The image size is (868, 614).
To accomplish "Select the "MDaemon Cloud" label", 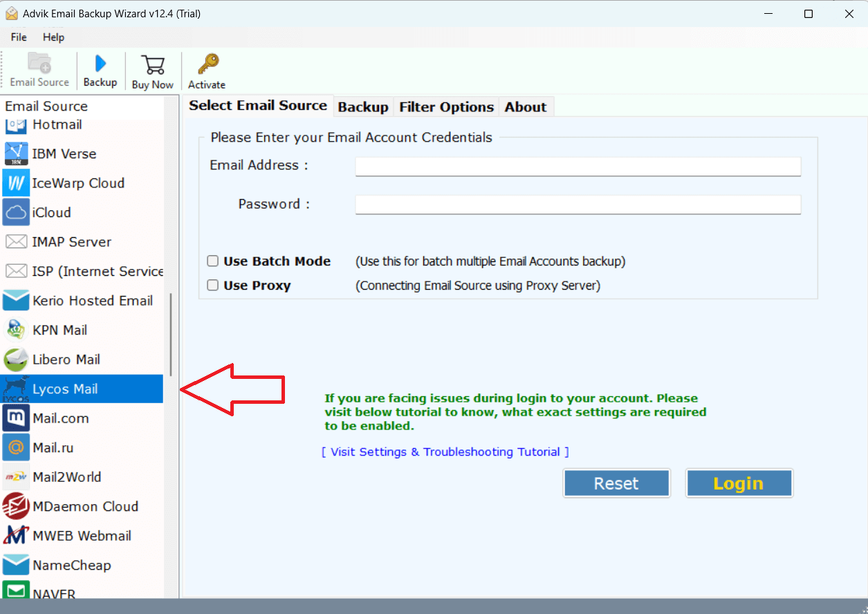I will [x=86, y=507].
